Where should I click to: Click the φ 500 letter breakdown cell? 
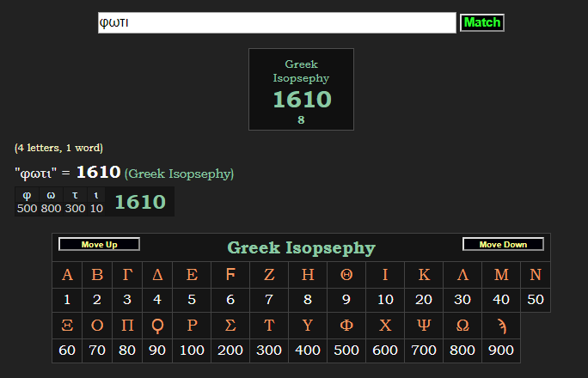[x=27, y=202]
